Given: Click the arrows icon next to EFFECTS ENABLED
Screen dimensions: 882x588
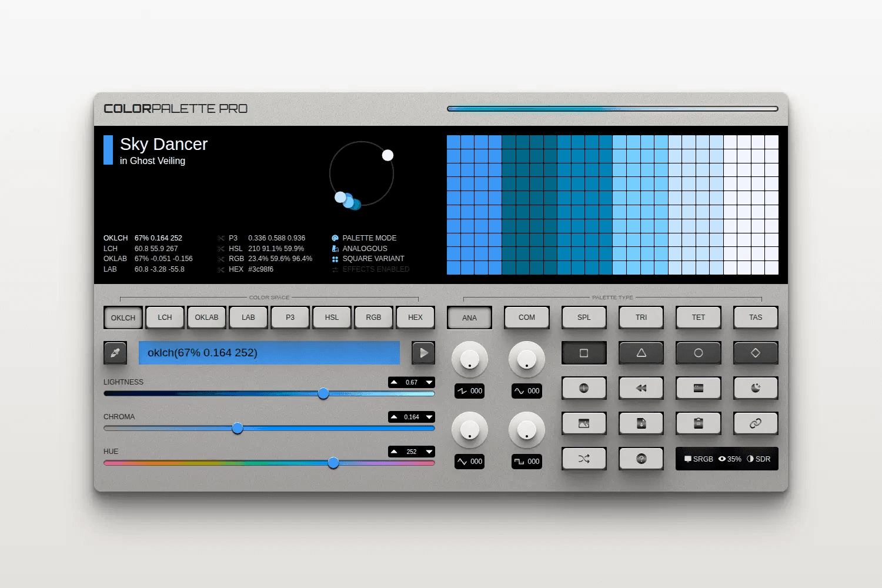Looking at the screenshot, I should [335, 269].
